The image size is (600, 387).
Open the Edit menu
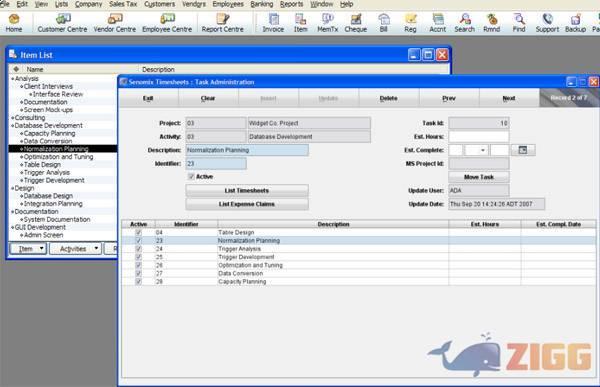click(x=22, y=4)
